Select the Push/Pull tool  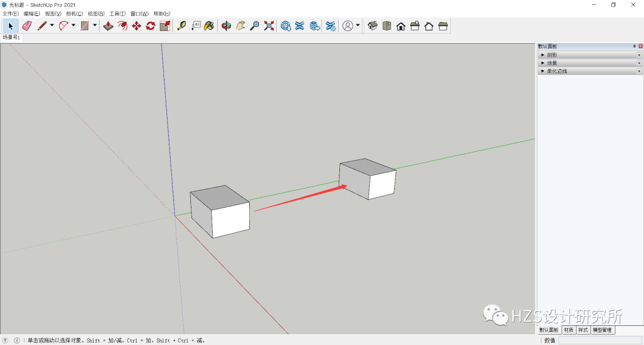coord(108,26)
